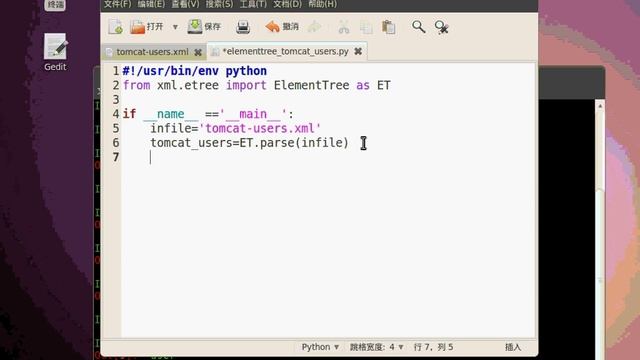Close the elementtree_tomcat_users.py tab

click(x=358, y=51)
